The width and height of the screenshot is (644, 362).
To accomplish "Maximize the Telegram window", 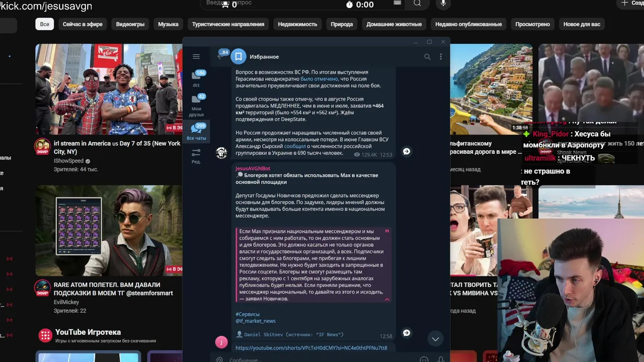I will (429, 42).
